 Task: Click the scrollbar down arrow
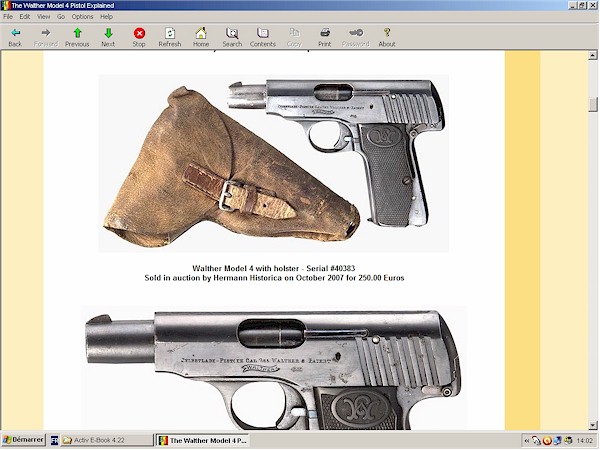593,425
